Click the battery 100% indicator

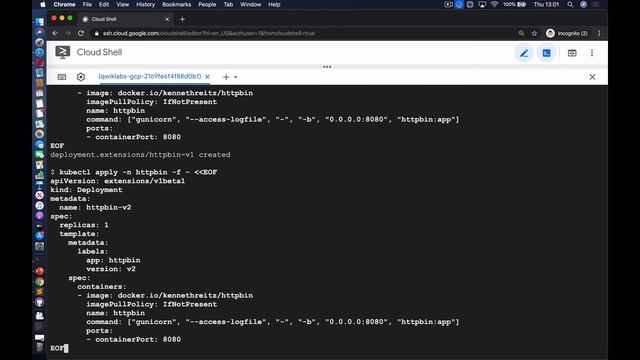[x=514, y=4]
